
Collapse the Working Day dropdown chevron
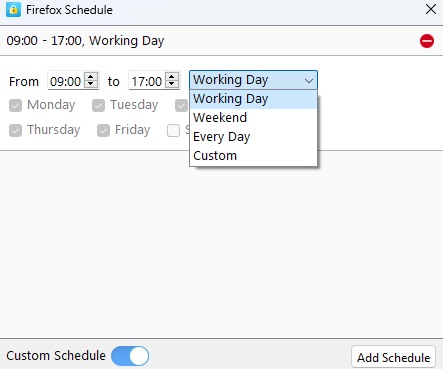click(x=309, y=80)
